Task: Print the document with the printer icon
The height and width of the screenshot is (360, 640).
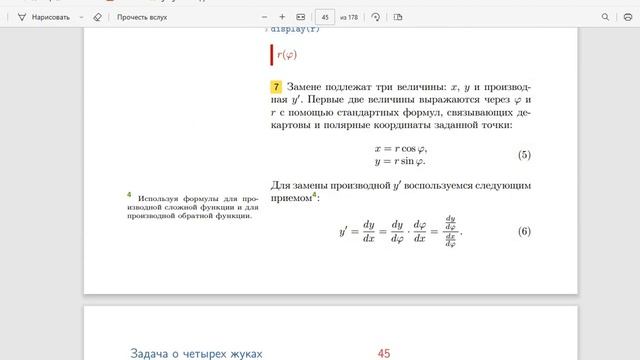Action: coord(628,17)
